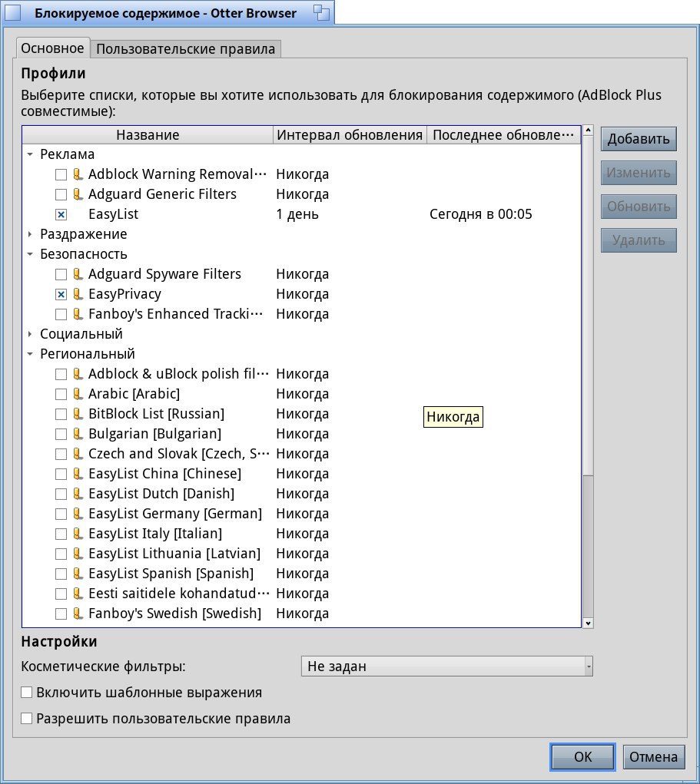This screenshot has width=700, height=784.
Task: Select 'Fanboy's Swedish [Swedish]' row
Action: pos(302,614)
